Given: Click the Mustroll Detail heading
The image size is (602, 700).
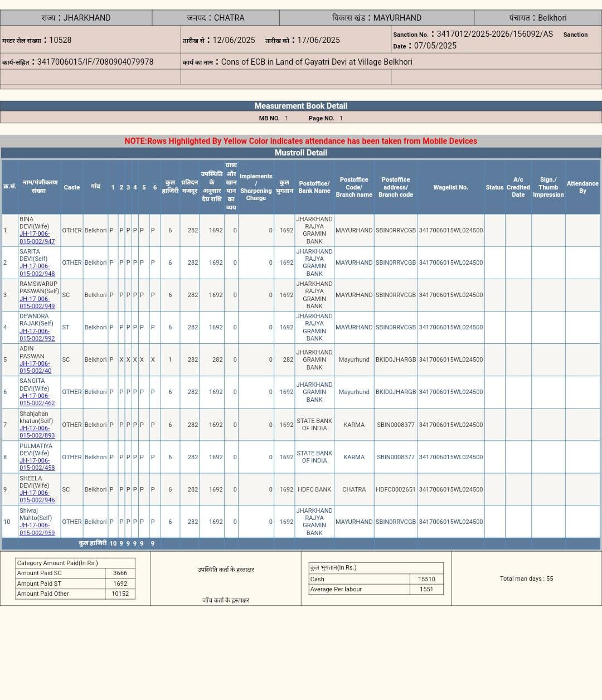Looking at the screenshot, I should pyautogui.click(x=301, y=153).
